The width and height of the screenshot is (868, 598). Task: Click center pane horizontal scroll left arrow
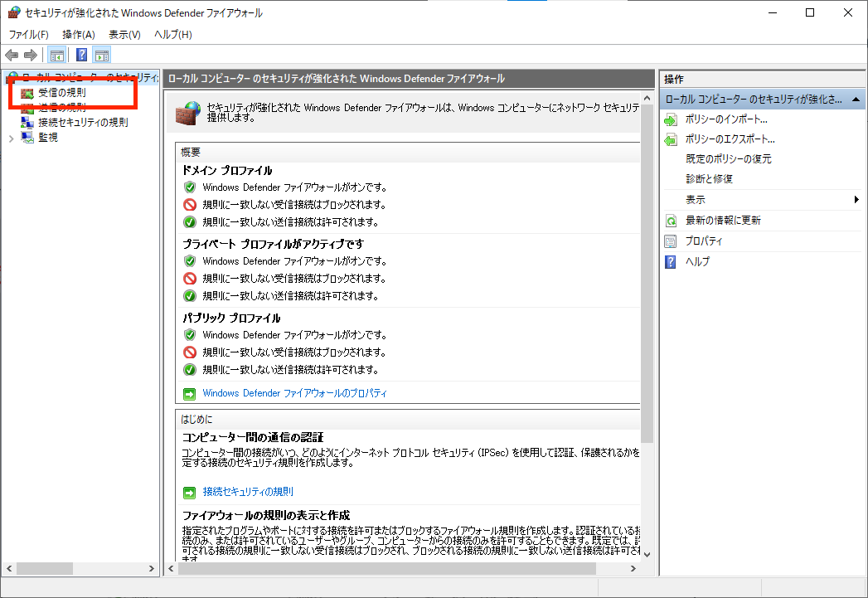(171, 569)
